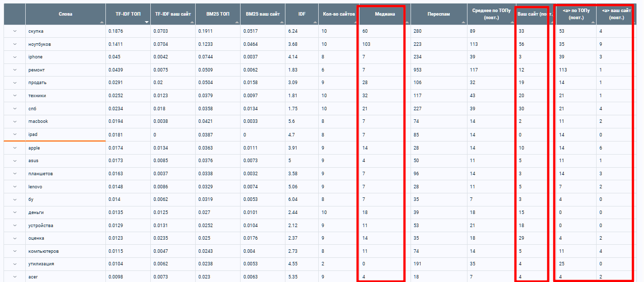Click the word cell apple

pos(34,148)
